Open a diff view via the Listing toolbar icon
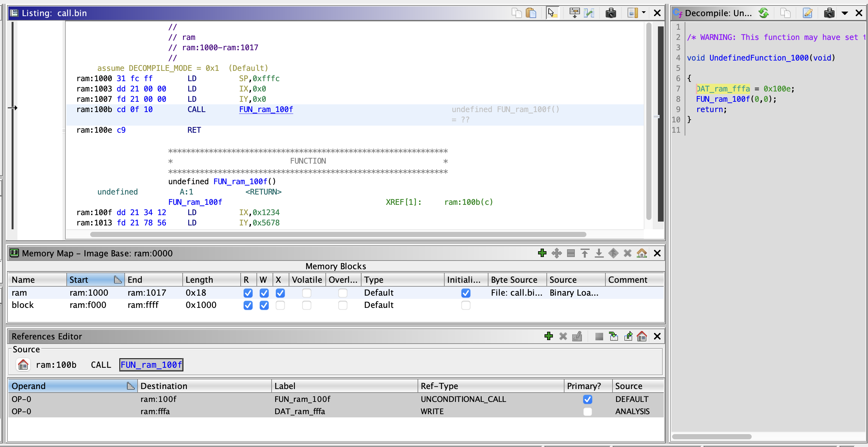The height and width of the screenshot is (447, 868). point(589,13)
